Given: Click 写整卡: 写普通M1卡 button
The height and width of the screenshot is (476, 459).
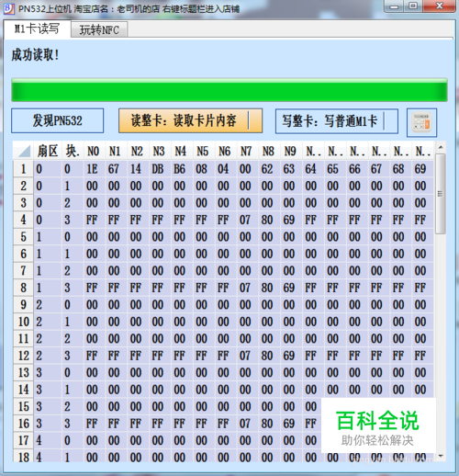Looking at the screenshot, I should (330, 121).
